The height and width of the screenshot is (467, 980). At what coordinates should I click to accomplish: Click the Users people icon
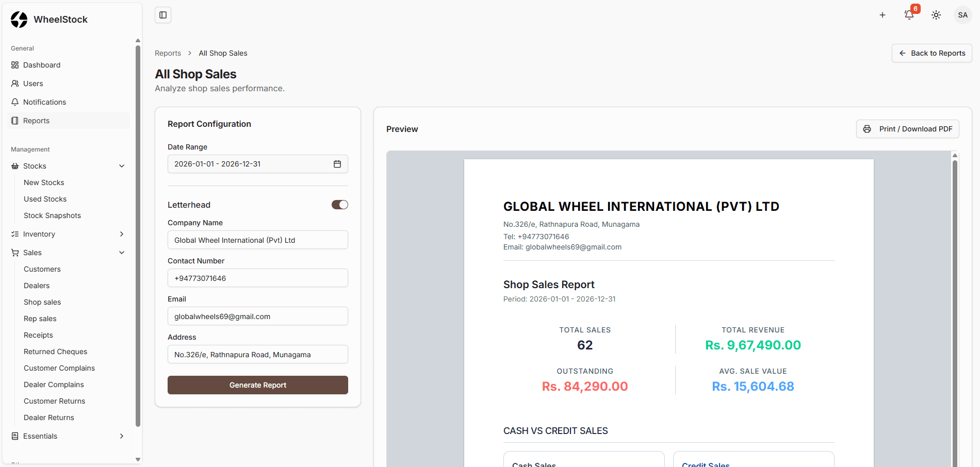15,84
